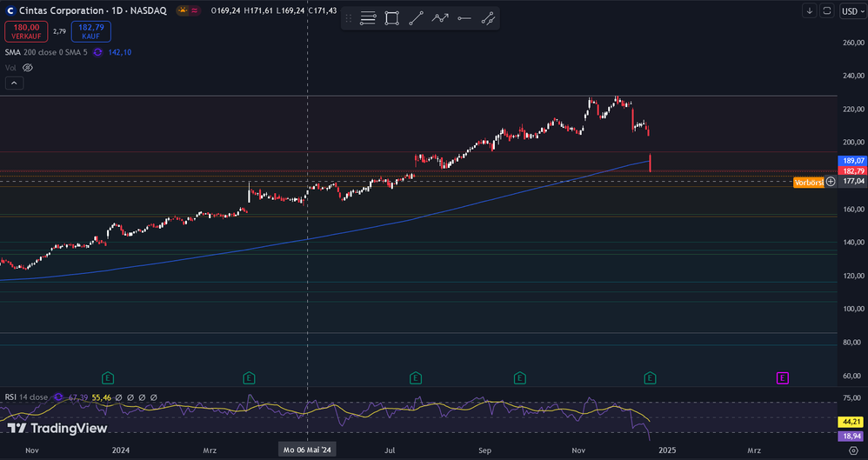This screenshot has width=868, height=460.
Task: Select the rectangle shape drawing tool
Action: tap(392, 18)
